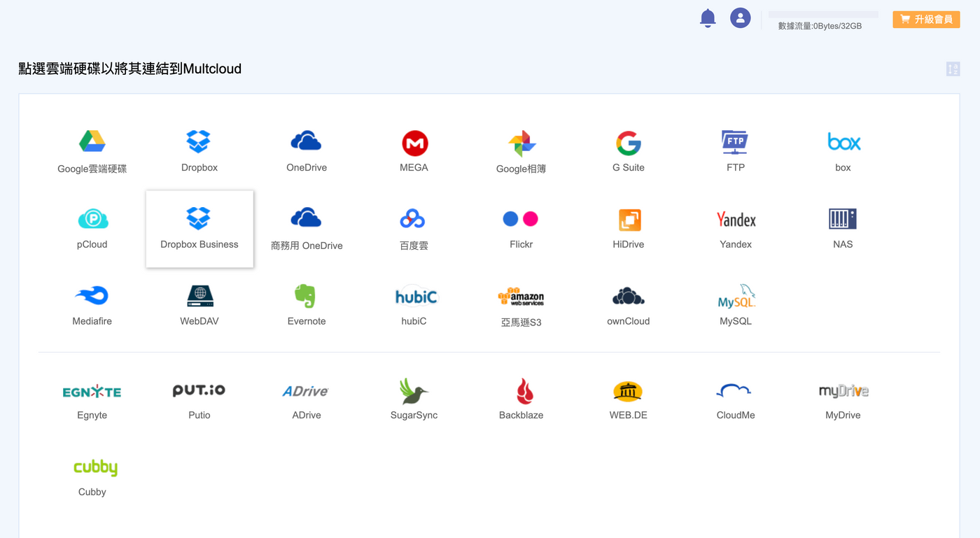Select the SugarSync hummingbird icon
980x538 pixels.
click(413, 391)
